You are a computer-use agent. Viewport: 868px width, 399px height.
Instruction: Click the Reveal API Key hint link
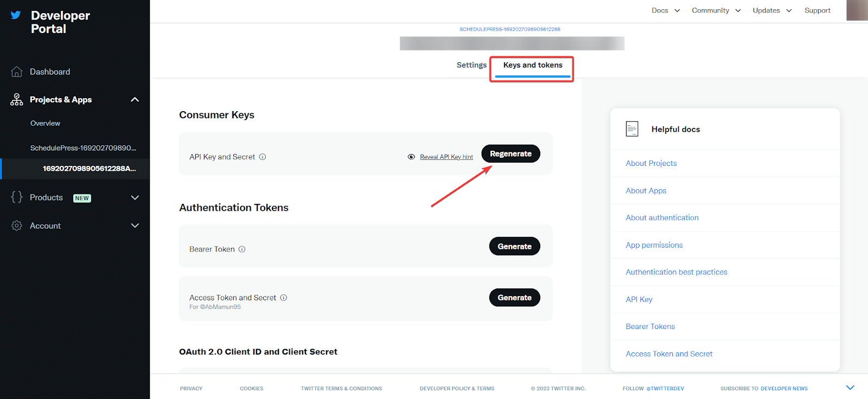coord(446,157)
